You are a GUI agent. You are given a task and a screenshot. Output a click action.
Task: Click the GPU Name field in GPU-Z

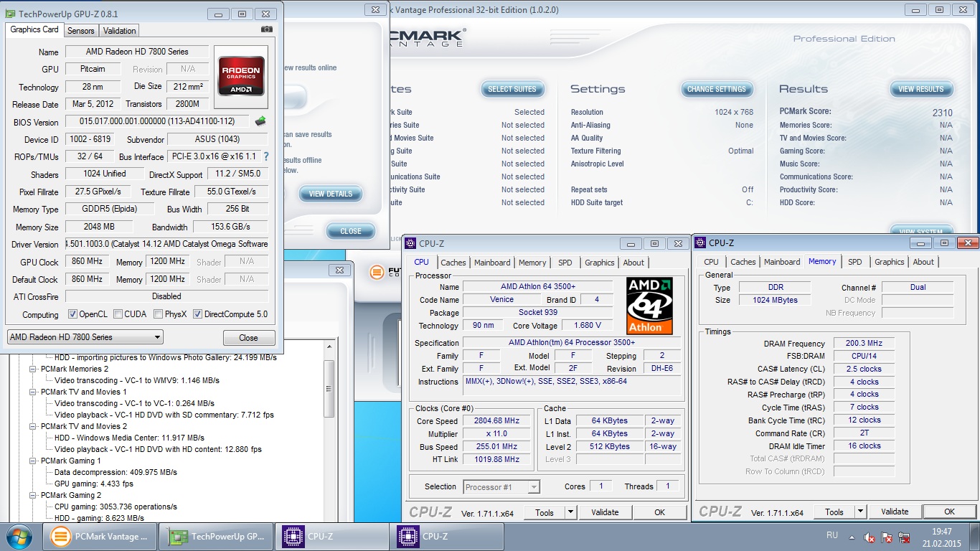[x=137, y=52]
